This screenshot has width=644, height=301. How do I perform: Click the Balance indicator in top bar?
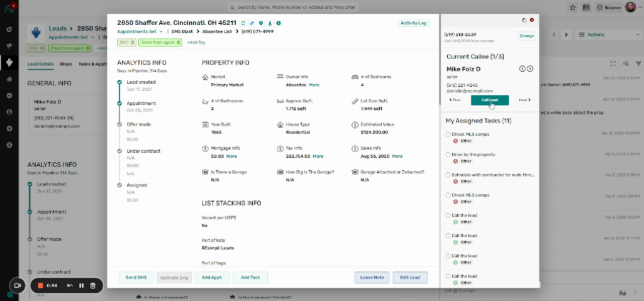coord(609,8)
